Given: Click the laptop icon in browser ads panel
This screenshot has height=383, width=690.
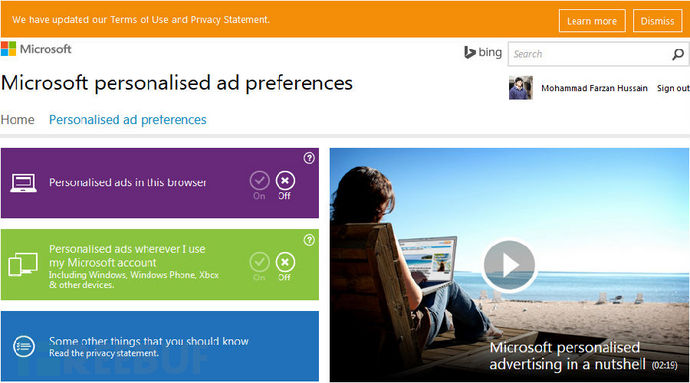Looking at the screenshot, I should coord(23,183).
